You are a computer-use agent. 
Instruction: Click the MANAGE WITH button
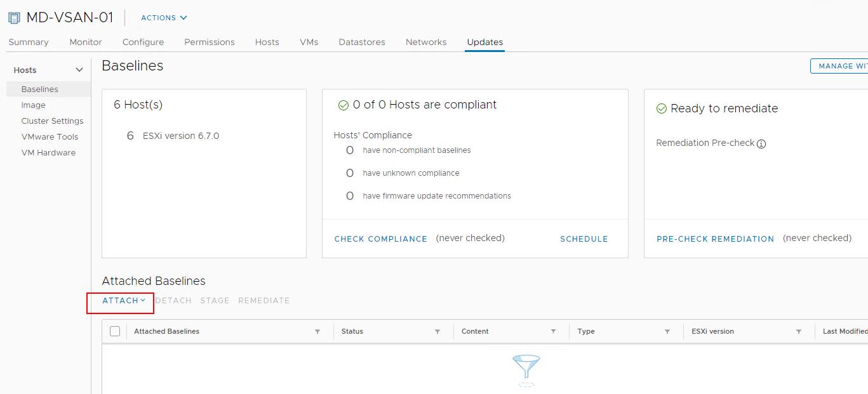[x=839, y=66]
